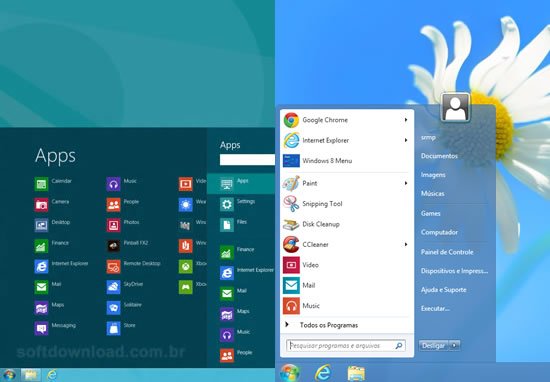The image size is (550, 382).
Task: Open the Desktop tile in Apps grid
Action: (52, 225)
